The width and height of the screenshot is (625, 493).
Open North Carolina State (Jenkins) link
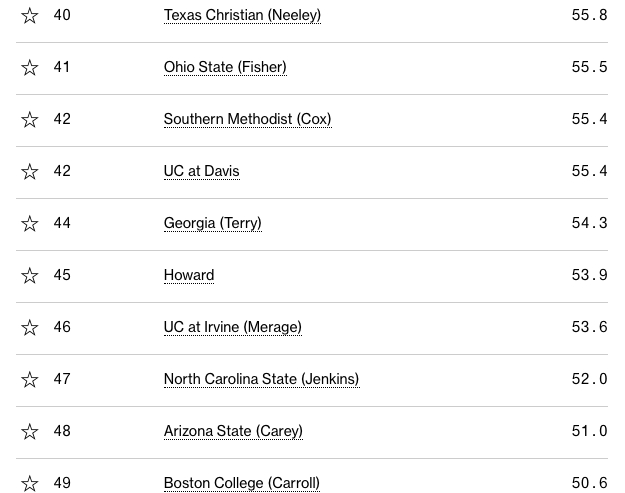(x=261, y=380)
